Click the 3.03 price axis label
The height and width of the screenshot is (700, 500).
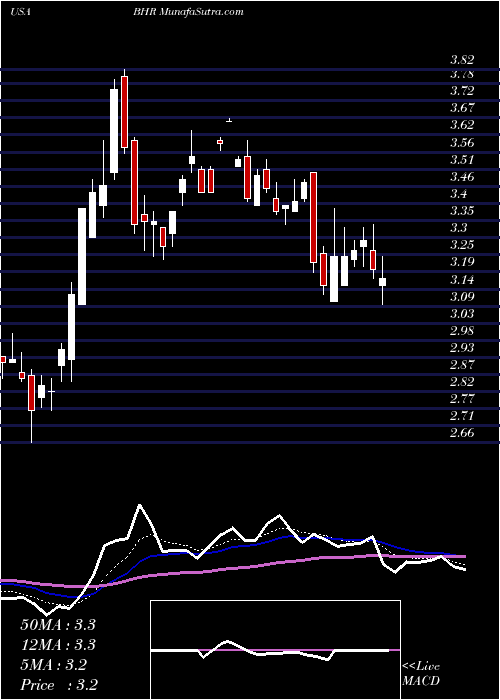[462, 314]
